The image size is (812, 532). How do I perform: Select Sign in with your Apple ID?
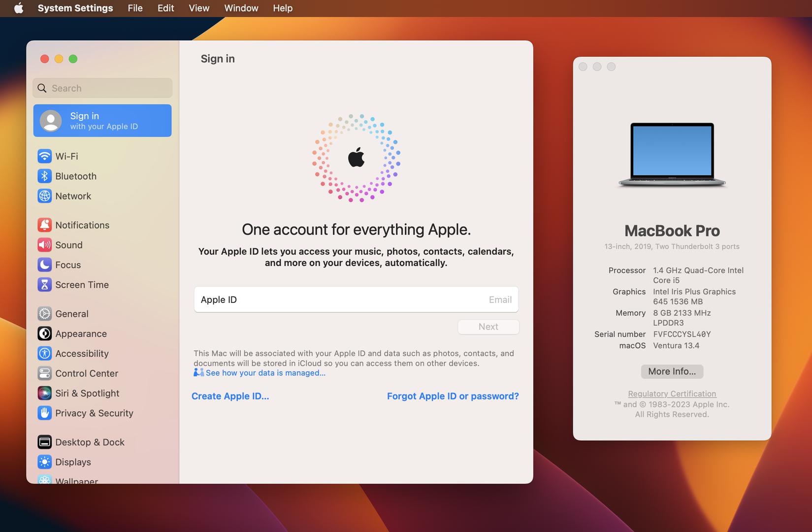[102, 121]
